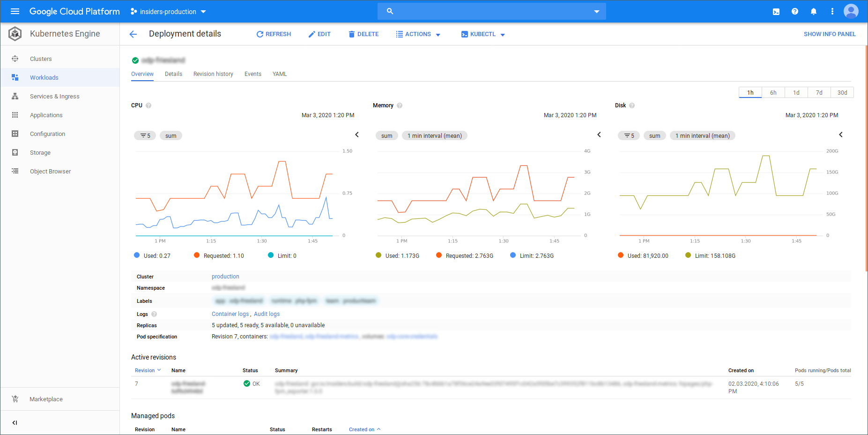This screenshot has height=435, width=868.
Task: Switch to the Details tab
Action: 173,74
